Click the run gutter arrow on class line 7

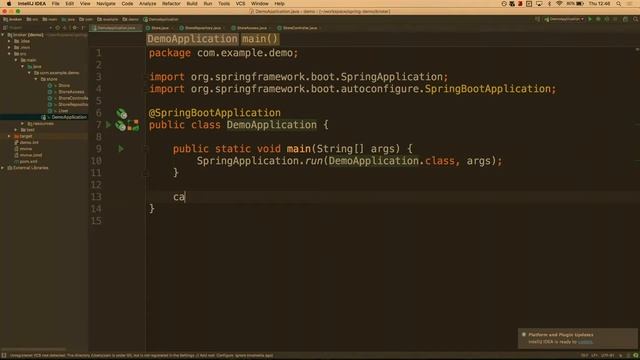108,124
